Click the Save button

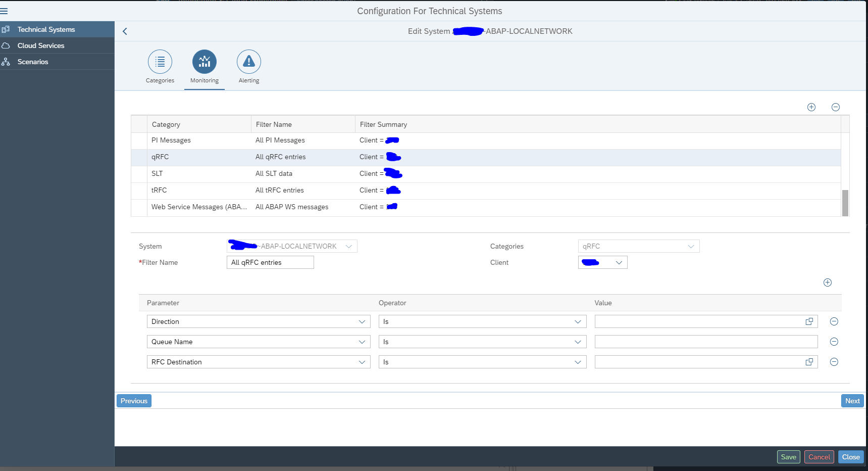point(789,457)
